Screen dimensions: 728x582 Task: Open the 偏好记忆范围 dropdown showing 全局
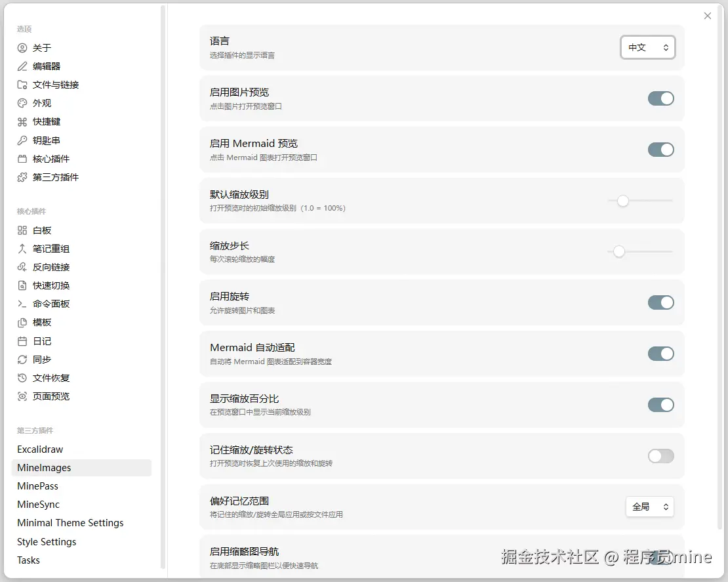(649, 507)
